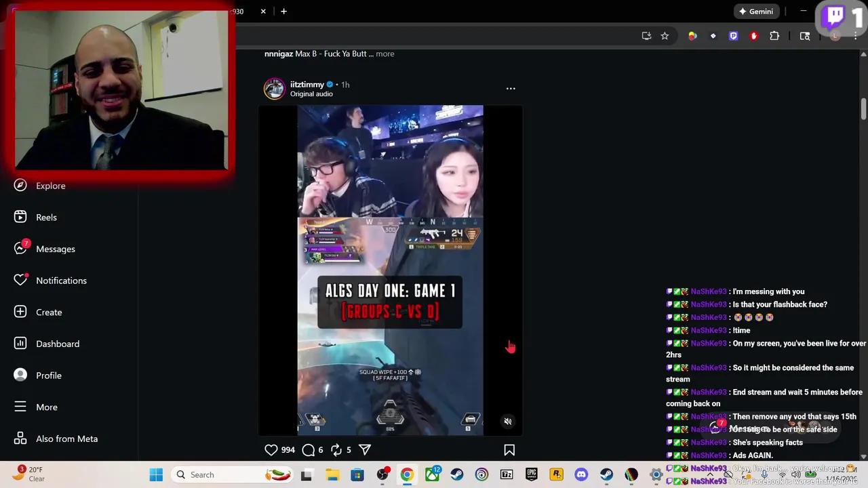
Task: Unmute the reel audio
Action: pyautogui.click(x=507, y=422)
